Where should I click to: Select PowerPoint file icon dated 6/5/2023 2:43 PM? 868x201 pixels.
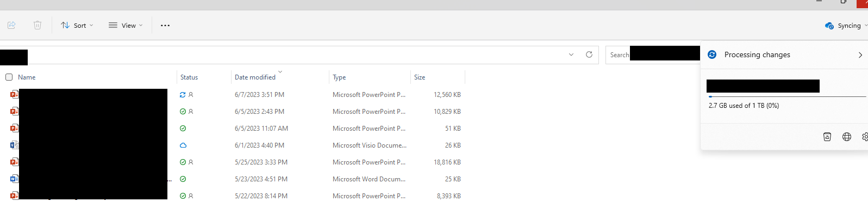click(x=14, y=111)
